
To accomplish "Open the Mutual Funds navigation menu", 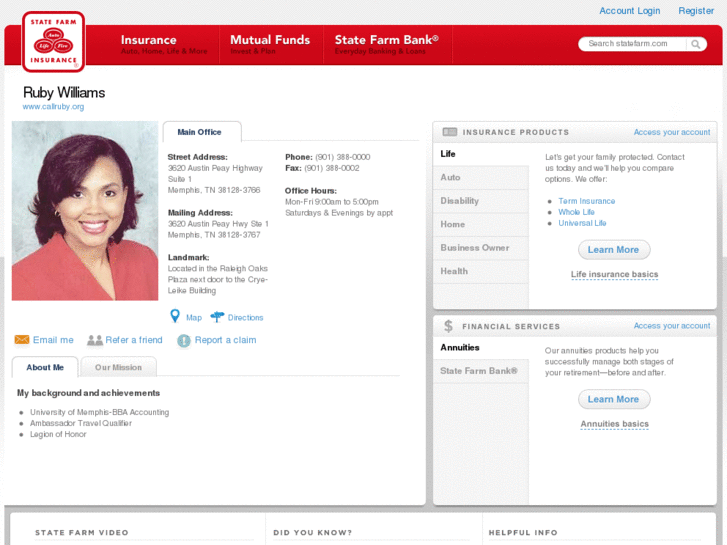I will click(270, 45).
